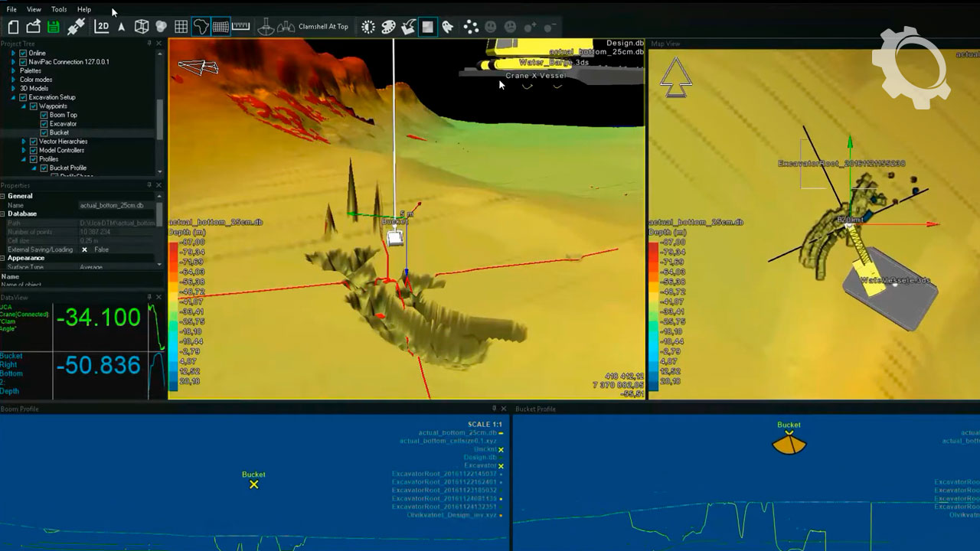Select the ruler measurement tool
This screenshot has width=980, height=551.
(241, 27)
